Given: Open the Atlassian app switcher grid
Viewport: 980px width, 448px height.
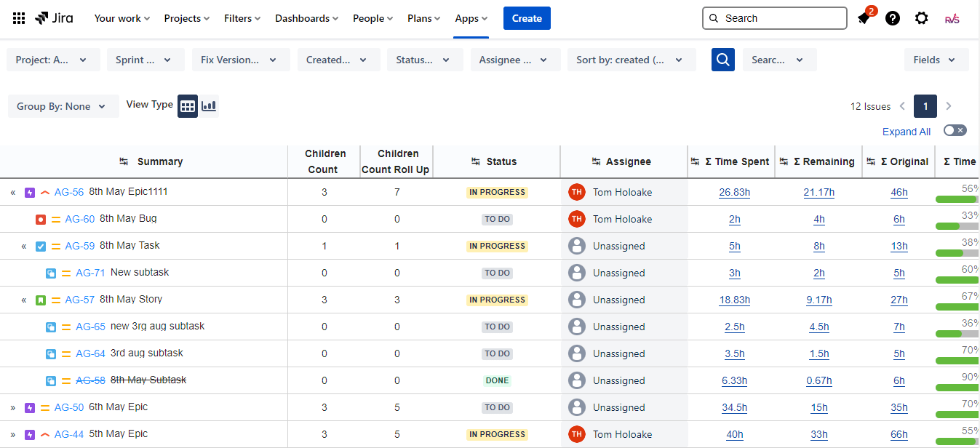Looking at the screenshot, I should [x=18, y=17].
